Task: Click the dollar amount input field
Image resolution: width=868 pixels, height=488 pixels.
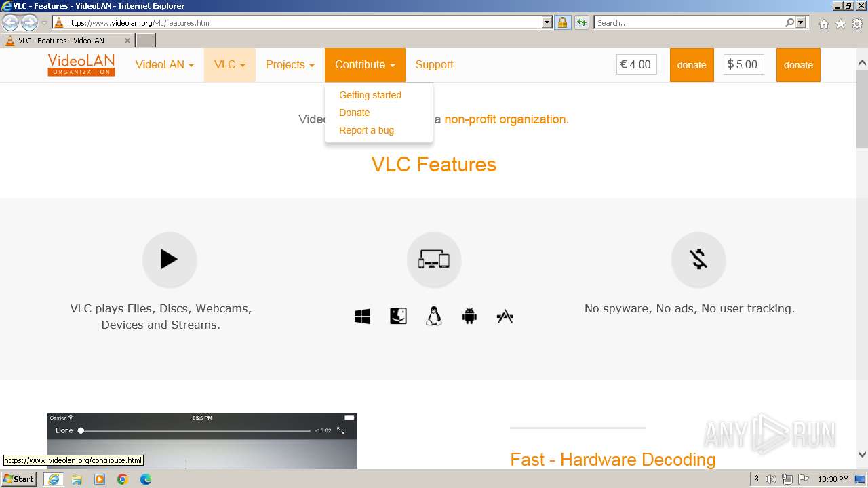Action: (744, 65)
